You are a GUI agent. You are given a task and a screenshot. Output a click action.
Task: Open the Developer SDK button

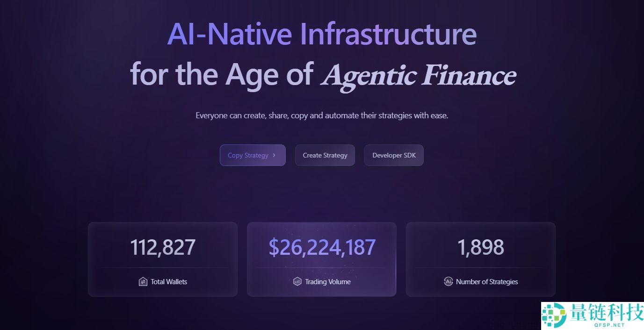(394, 155)
